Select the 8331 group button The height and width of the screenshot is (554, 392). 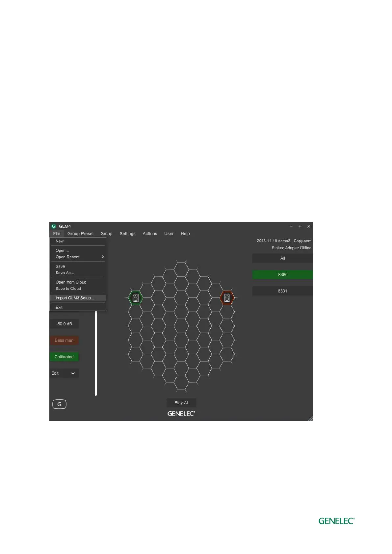tap(283, 291)
